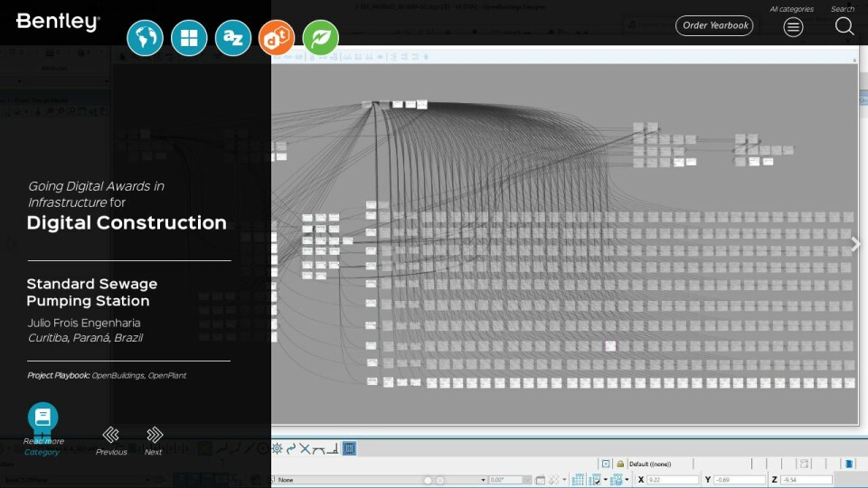This screenshot has width=868, height=488.
Task: Click the small square icon before the lock
Action: (x=606, y=464)
